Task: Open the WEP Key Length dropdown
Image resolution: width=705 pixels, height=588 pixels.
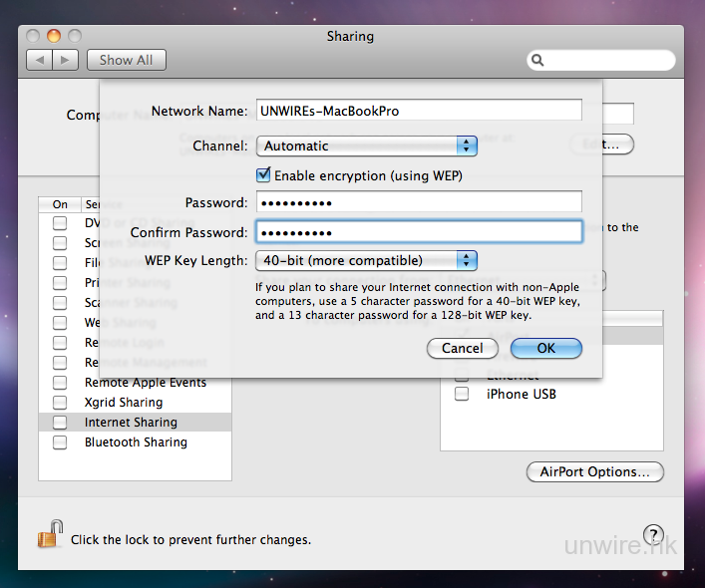Action: click(366, 261)
